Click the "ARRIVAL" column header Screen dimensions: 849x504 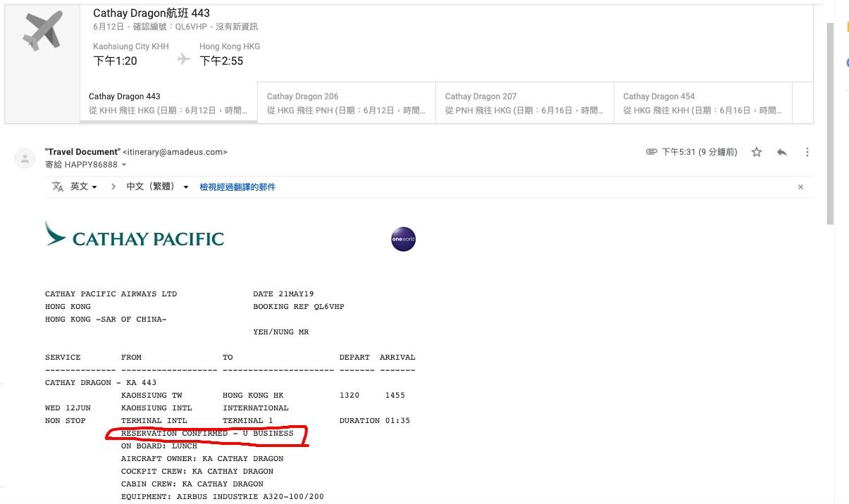click(x=397, y=358)
